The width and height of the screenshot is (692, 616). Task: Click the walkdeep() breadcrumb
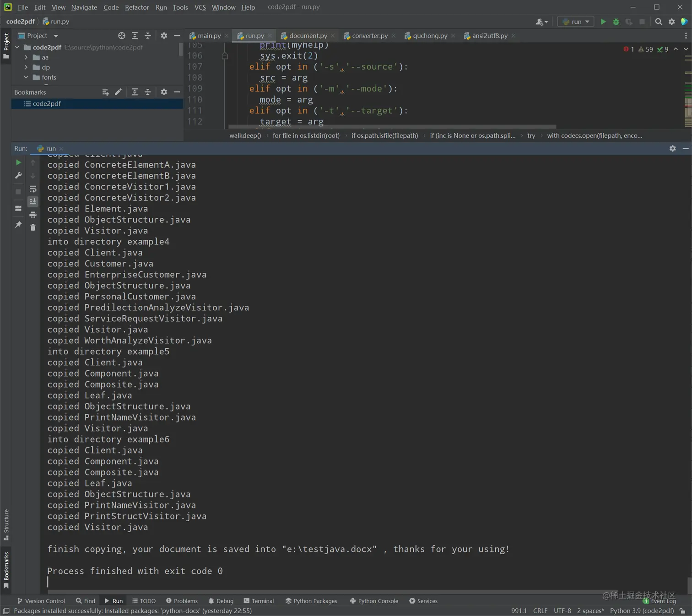click(245, 135)
